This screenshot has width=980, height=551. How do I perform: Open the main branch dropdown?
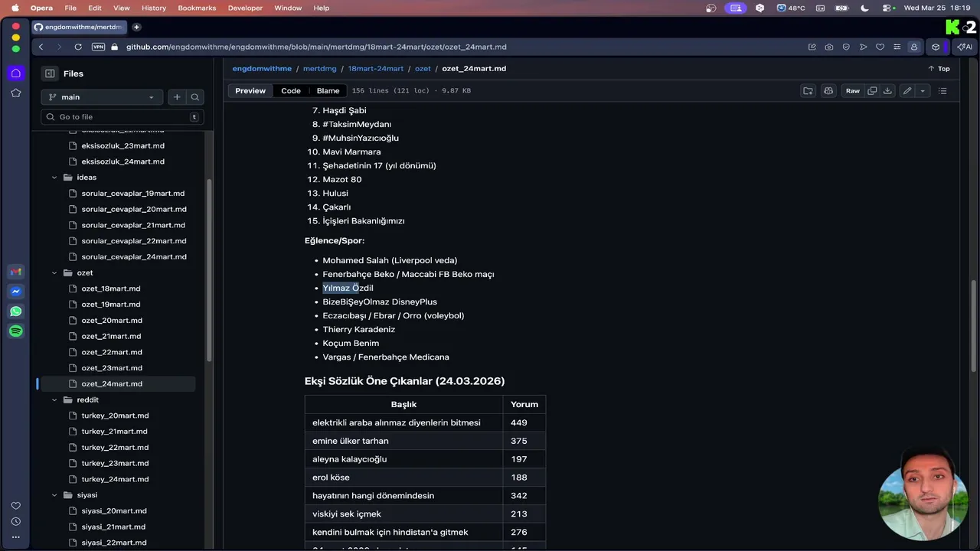(x=102, y=97)
